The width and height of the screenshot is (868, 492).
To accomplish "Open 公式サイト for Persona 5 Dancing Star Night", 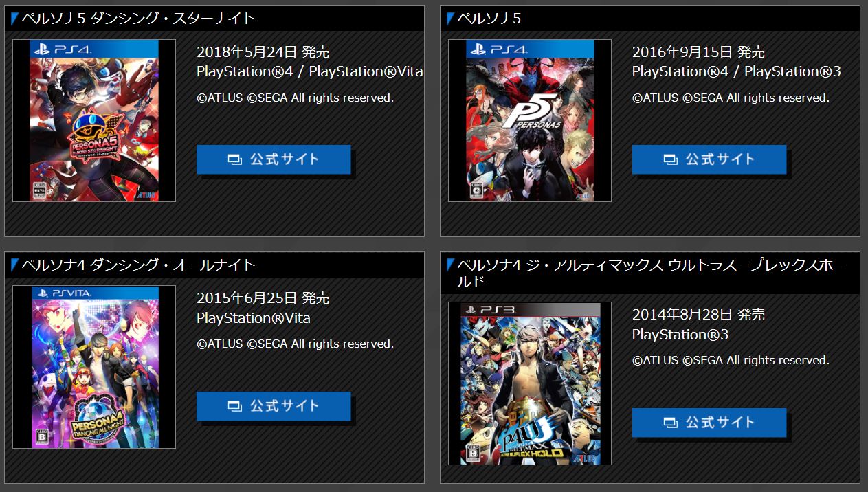I will pos(274,159).
